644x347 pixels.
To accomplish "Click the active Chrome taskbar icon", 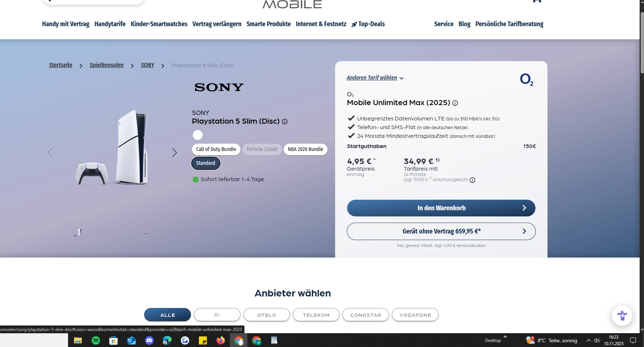I will point(239,340).
